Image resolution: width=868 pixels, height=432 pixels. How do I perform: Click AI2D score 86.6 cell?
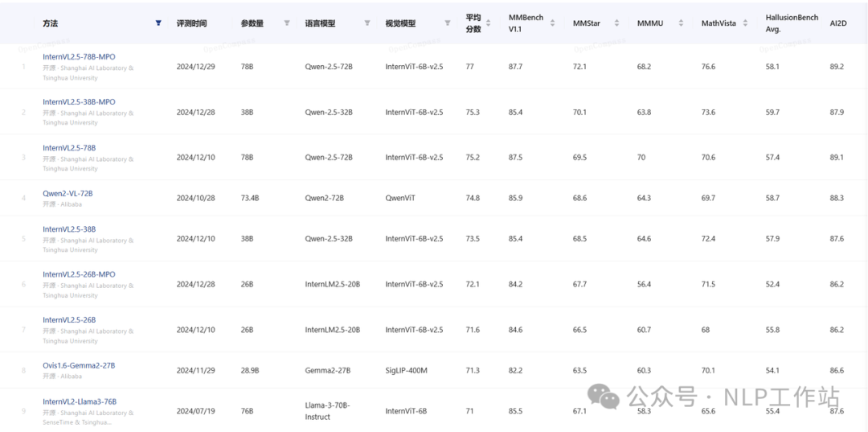[837, 371]
